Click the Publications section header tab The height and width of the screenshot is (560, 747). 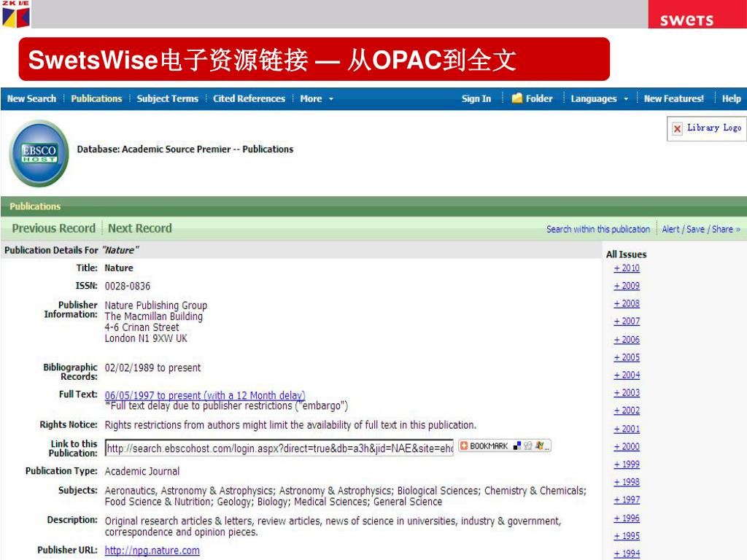35,206
